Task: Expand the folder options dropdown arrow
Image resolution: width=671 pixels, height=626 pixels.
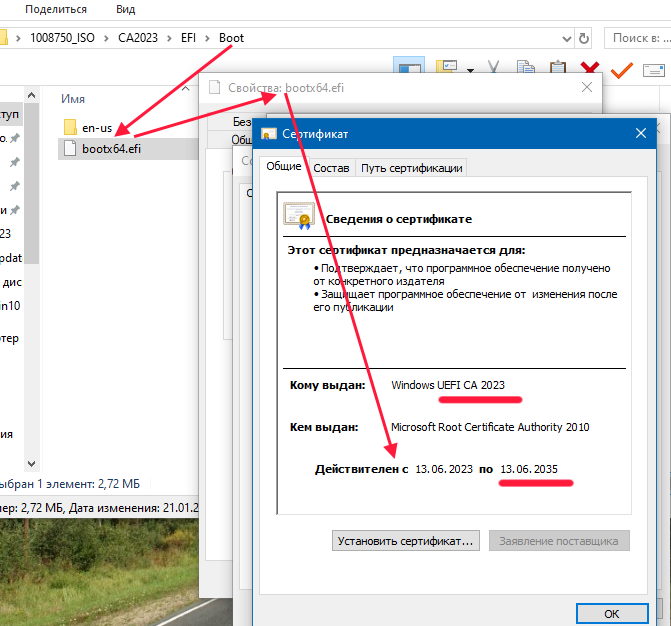Action: (471, 70)
